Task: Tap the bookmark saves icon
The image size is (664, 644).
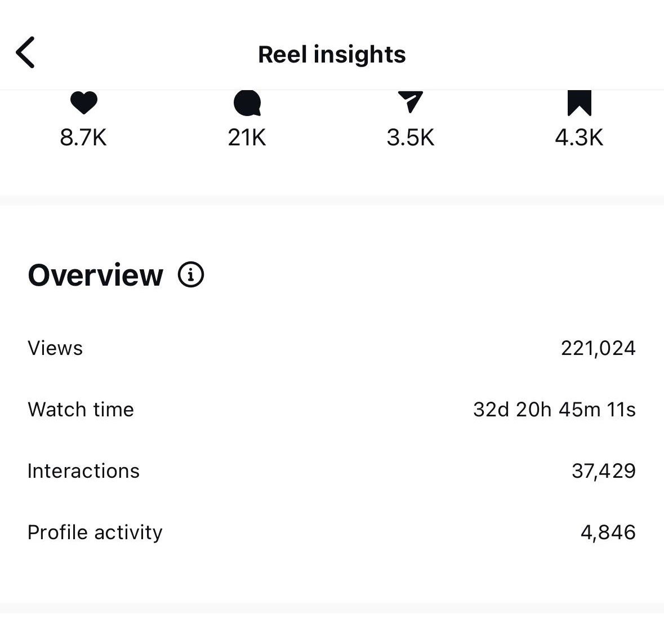Action: (x=579, y=103)
